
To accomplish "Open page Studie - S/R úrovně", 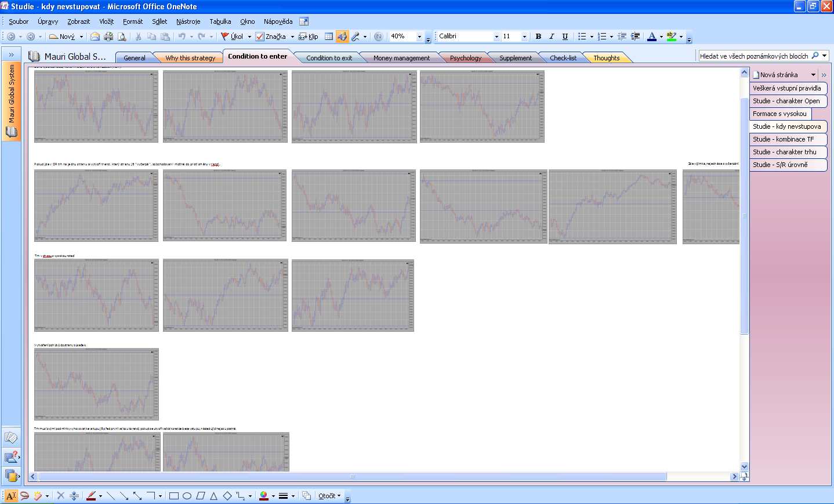I will [788, 165].
